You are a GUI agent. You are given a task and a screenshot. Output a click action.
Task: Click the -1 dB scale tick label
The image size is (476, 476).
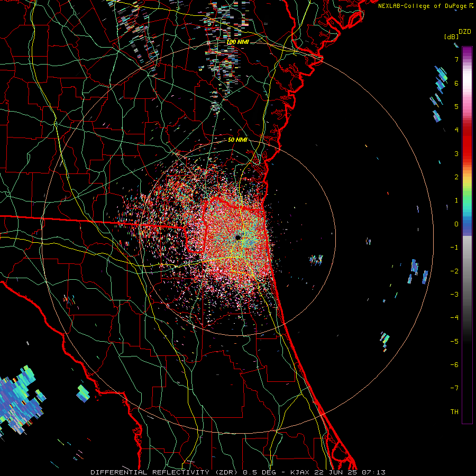454,248
